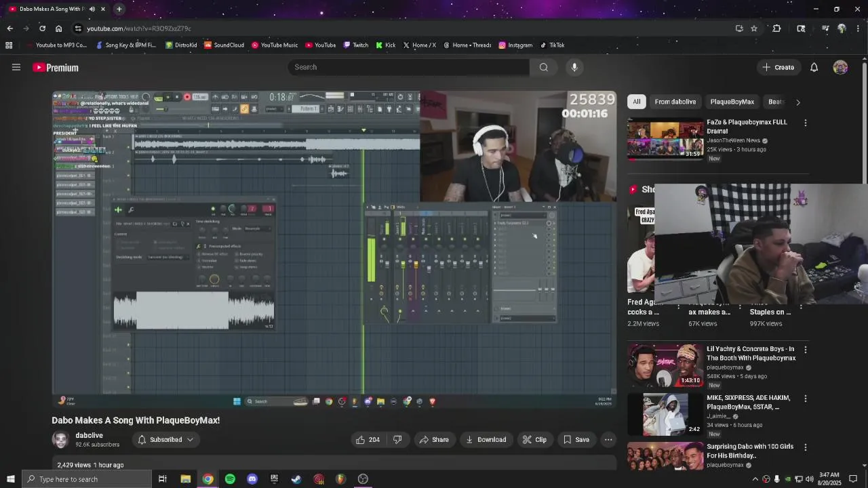This screenshot has width=868, height=488.
Task: Click the Clip button
Action: 534,440
